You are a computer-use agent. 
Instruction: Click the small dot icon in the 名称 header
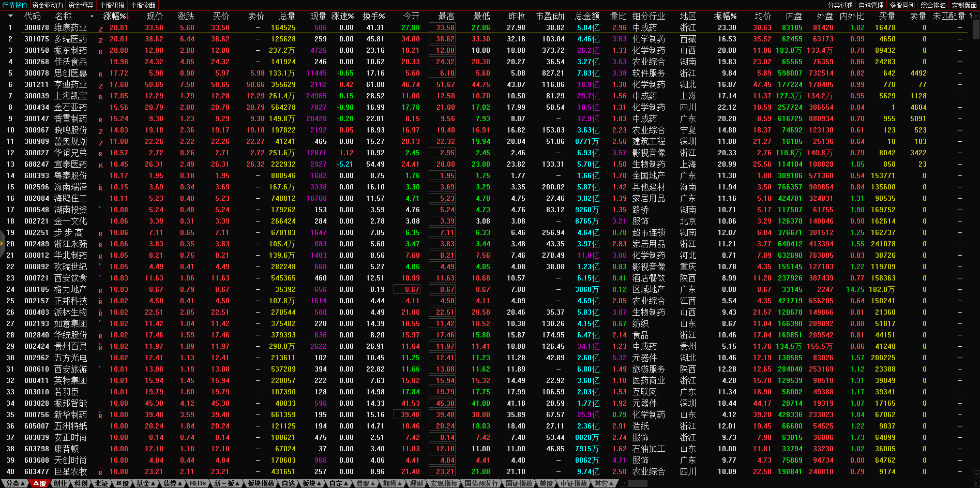92,16
